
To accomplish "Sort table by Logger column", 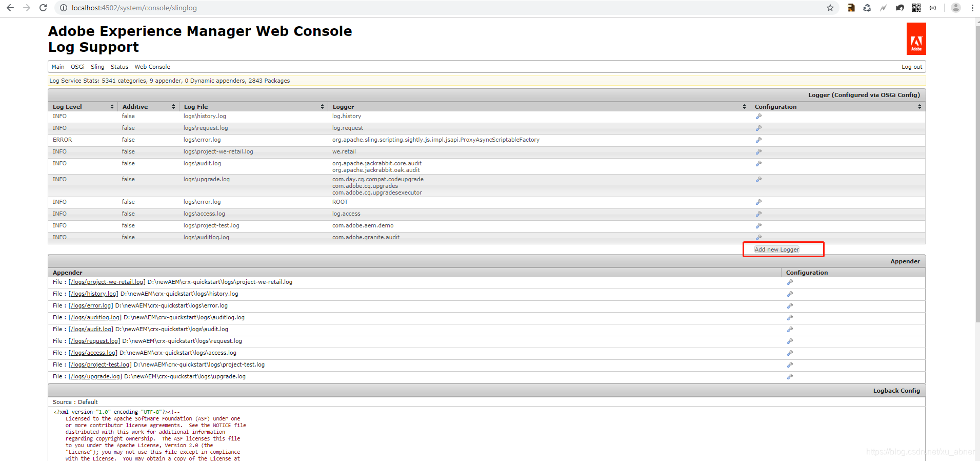I will coord(538,107).
